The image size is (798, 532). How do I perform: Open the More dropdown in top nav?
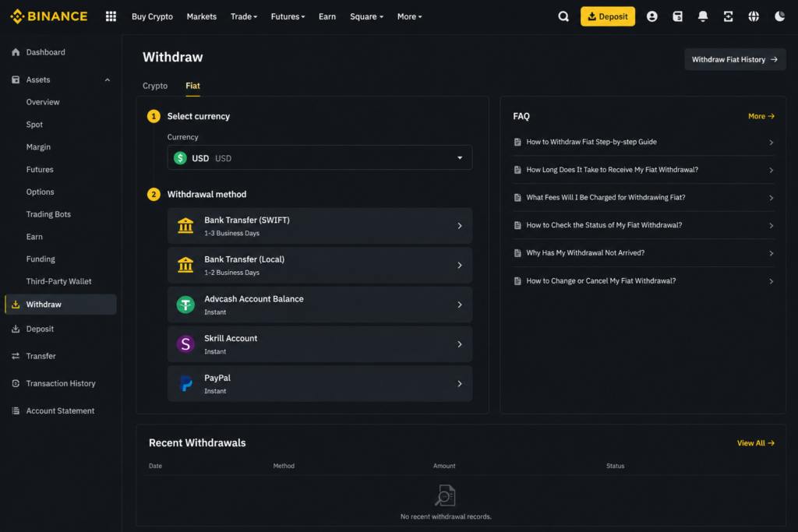click(410, 16)
